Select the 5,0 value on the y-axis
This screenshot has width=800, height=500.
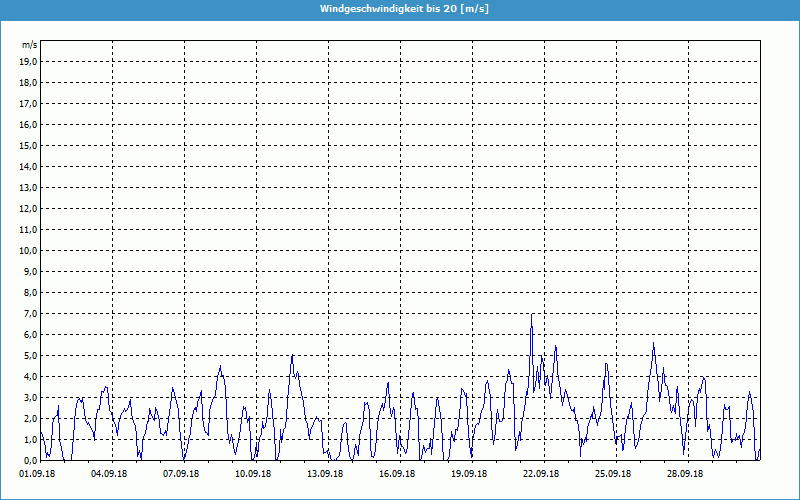[x=28, y=355]
